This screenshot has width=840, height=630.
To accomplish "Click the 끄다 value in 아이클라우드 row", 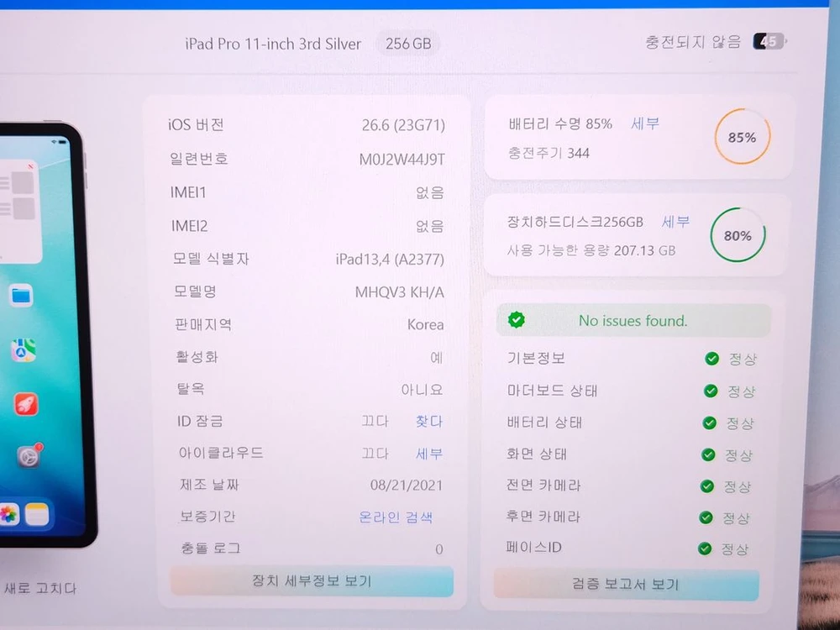I will tap(375, 454).
